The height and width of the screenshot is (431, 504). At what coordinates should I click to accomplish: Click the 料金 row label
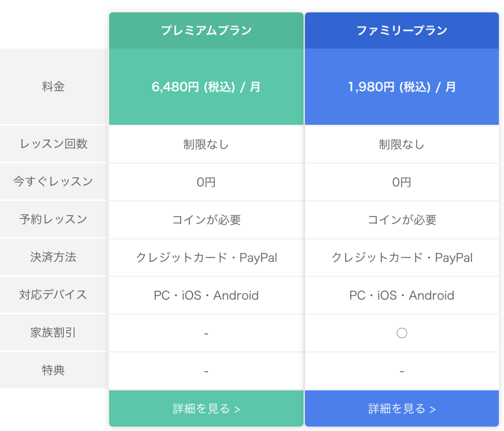coord(53,87)
